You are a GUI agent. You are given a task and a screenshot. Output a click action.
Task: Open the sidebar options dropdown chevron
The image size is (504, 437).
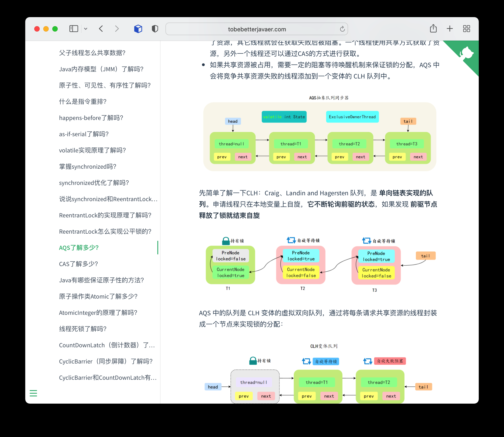tap(86, 29)
